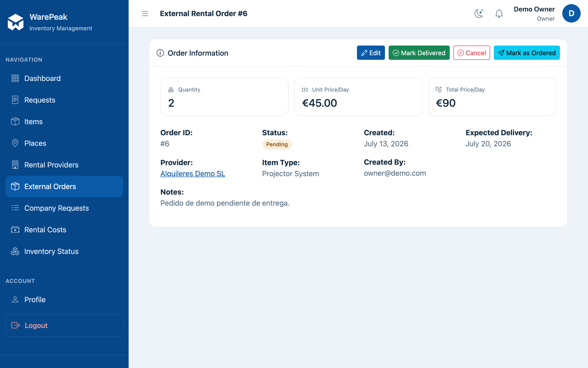
Task: Click the Profile person icon
Action: pyautogui.click(x=15, y=300)
